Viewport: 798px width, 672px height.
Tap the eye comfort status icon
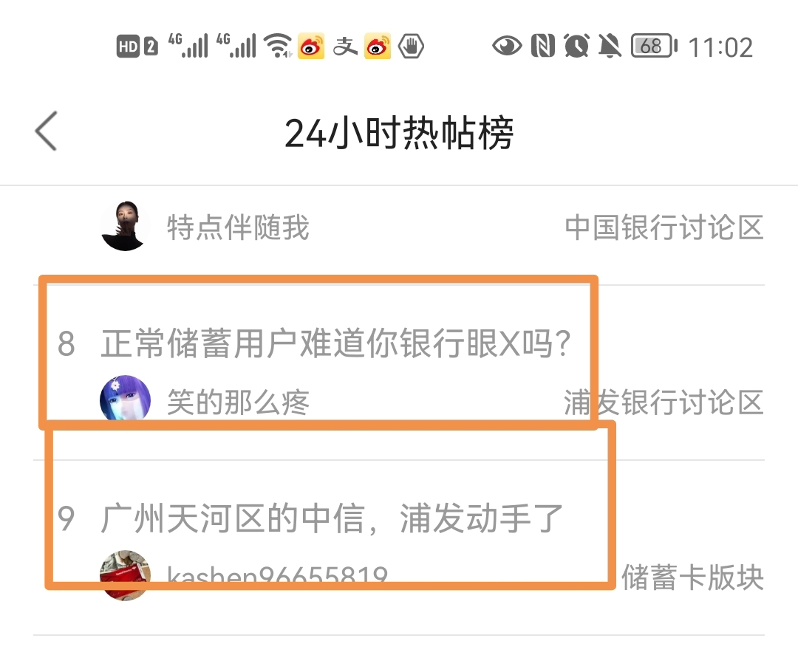click(x=507, y=47)
